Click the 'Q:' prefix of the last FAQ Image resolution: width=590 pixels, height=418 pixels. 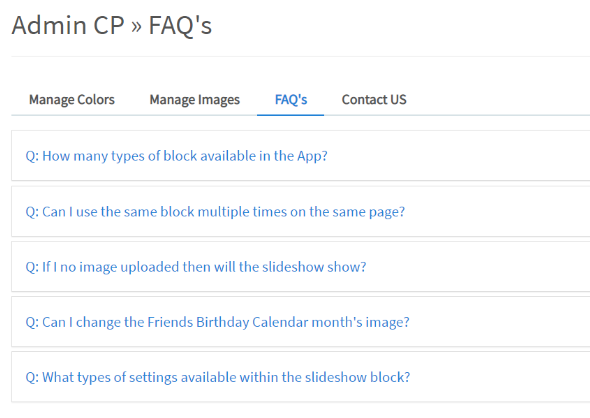pos(32,377)
